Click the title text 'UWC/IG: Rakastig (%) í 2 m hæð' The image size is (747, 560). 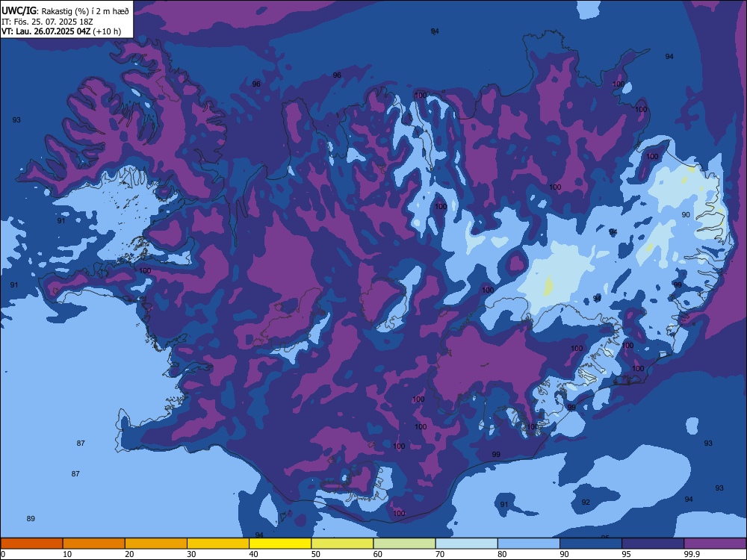pyautogui.click(x=65, y=11)
